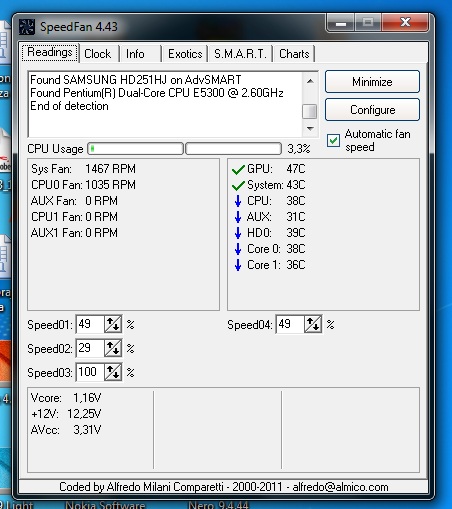Open the Clock tab
This screenshot has height=509, width=452.
pyautogui.click(x=98, y=54)
